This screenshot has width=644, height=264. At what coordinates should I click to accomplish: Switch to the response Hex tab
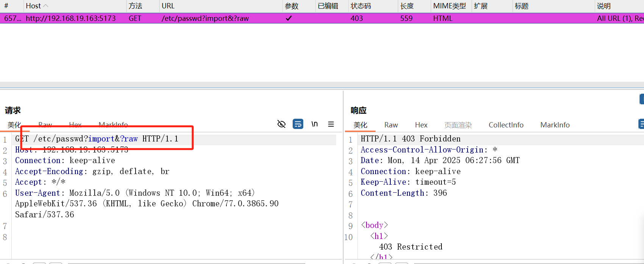coord(421,125)
